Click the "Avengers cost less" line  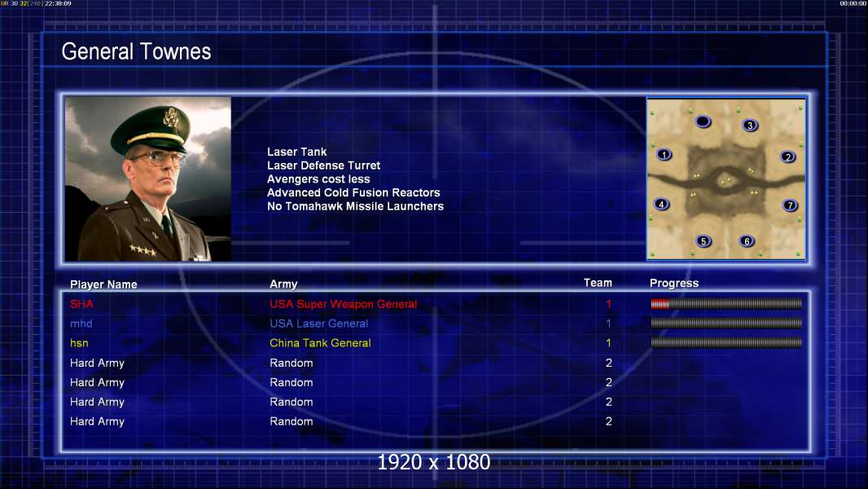click(x=318, y=178)
